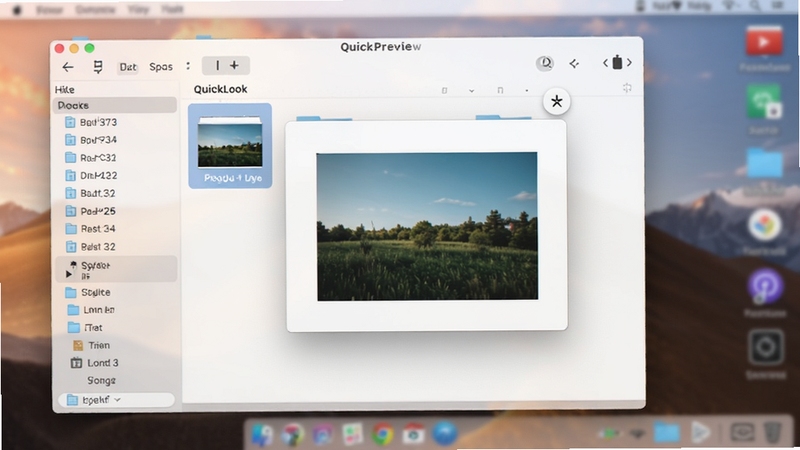Select the Songe entry in sidebar
Screen dimensions: 800x450
101,381
